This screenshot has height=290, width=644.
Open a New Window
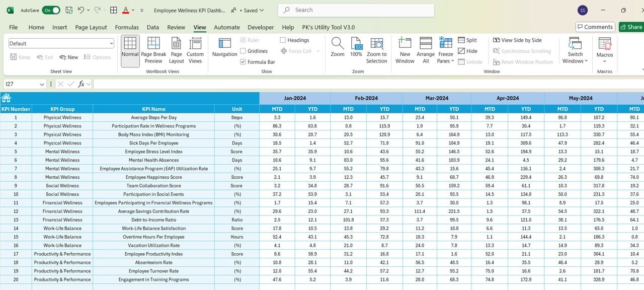tap(405, 51)
